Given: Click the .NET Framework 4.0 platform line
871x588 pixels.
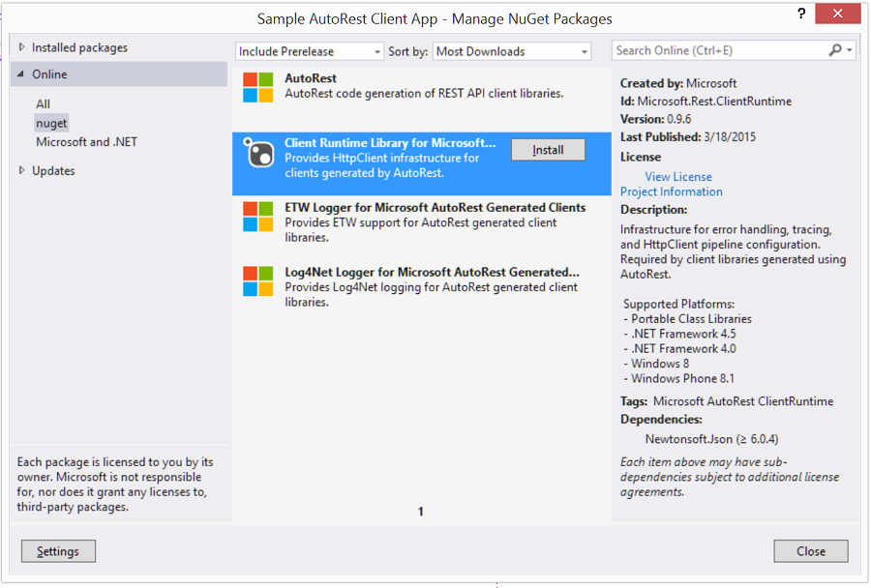Looking at the screenshot, I should point(679,349).
